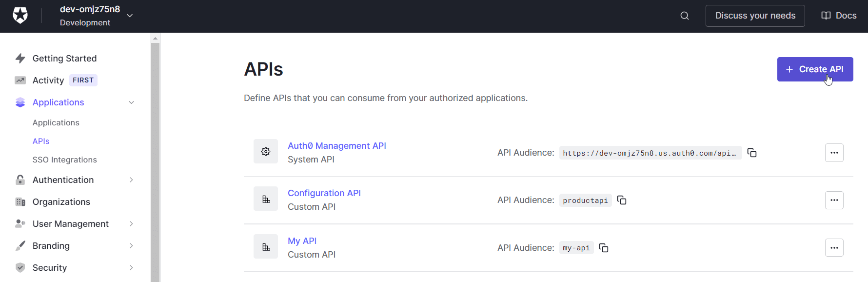This screenshot has width=868, height=282.
Task: Open the My API link
Action: pos(302,241)
